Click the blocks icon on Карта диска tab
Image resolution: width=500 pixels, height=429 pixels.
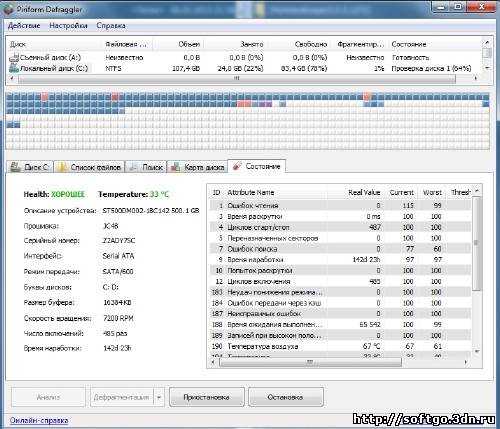[176, 167]
